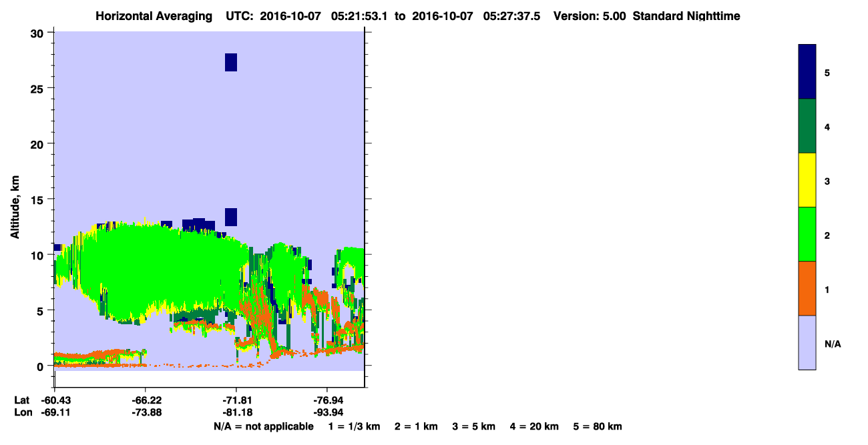
Task: Click the y-axis tick label '30'
Action: point(39,33)
